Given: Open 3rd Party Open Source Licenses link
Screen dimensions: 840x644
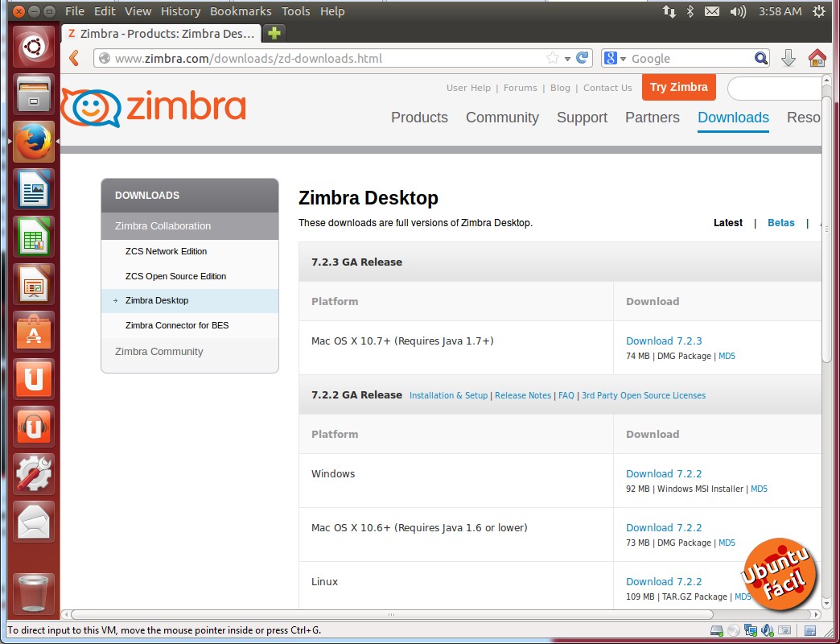Looking at the screenshot, I should (644, 395).
